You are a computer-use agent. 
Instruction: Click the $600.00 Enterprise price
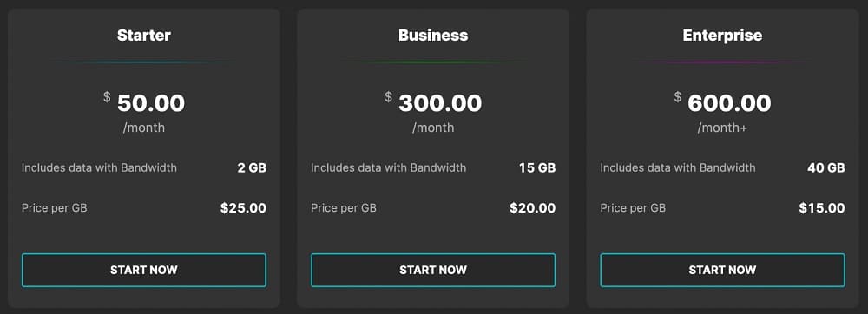722,103
